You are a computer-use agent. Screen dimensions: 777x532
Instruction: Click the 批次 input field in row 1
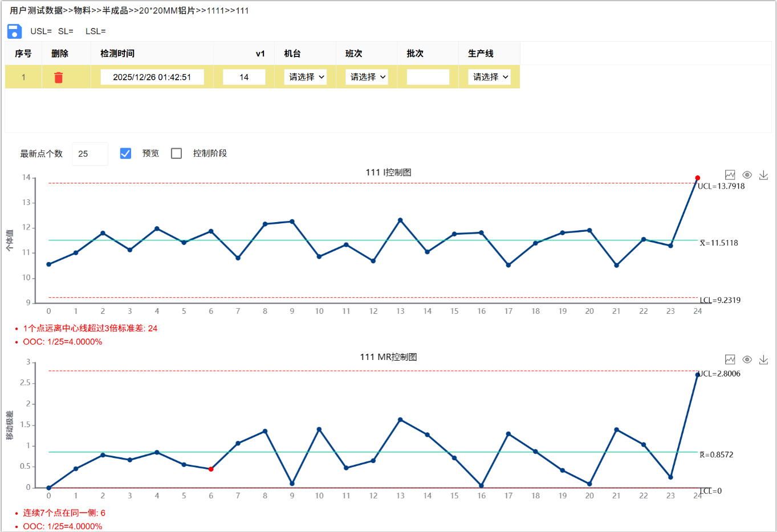coord(428,77)
